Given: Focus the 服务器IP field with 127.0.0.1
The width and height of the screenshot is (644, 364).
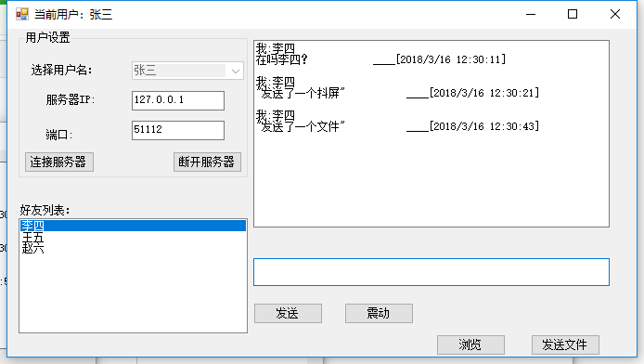Looking at the screenshot, I should click(178, 100).
